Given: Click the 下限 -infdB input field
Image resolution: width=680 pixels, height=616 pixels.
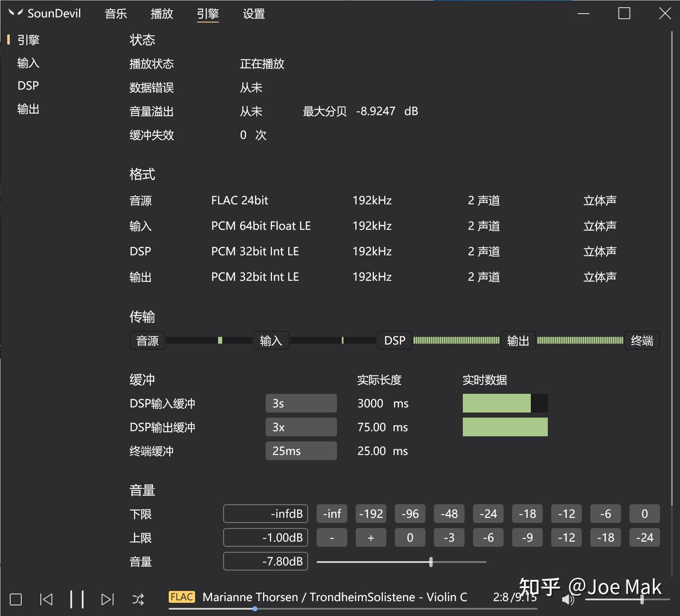Looking at the screenshot, I should click(266, 514).
